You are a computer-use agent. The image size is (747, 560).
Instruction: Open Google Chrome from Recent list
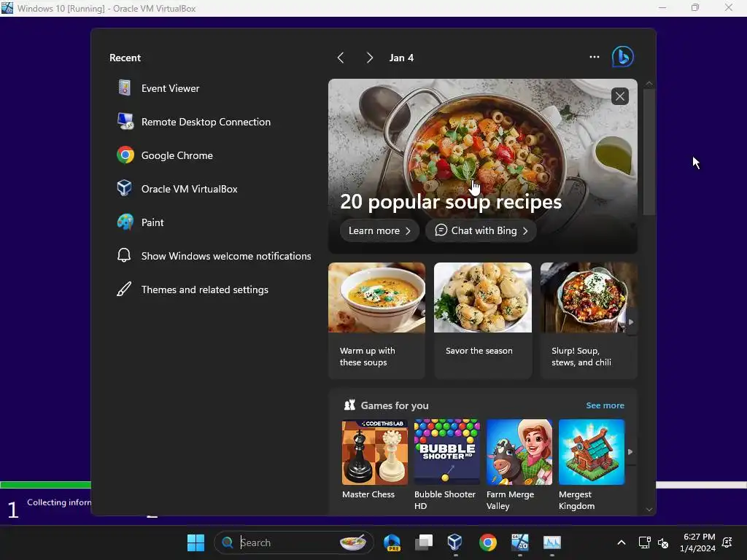tap(166, 155)
